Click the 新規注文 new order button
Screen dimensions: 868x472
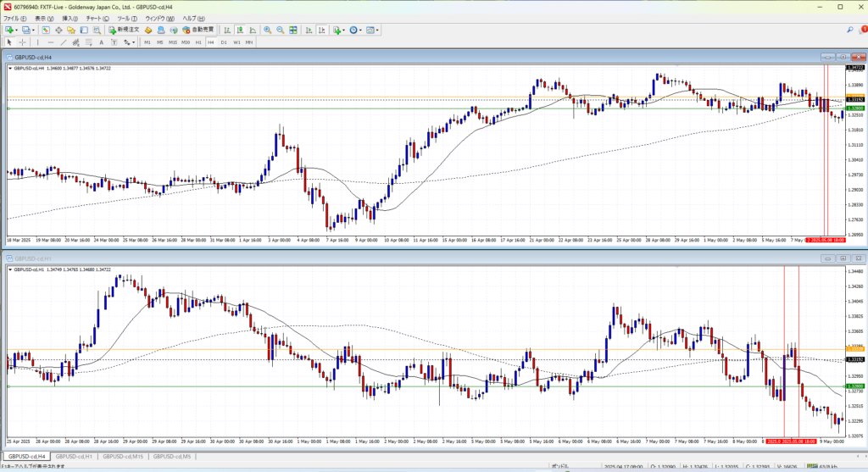123,30
